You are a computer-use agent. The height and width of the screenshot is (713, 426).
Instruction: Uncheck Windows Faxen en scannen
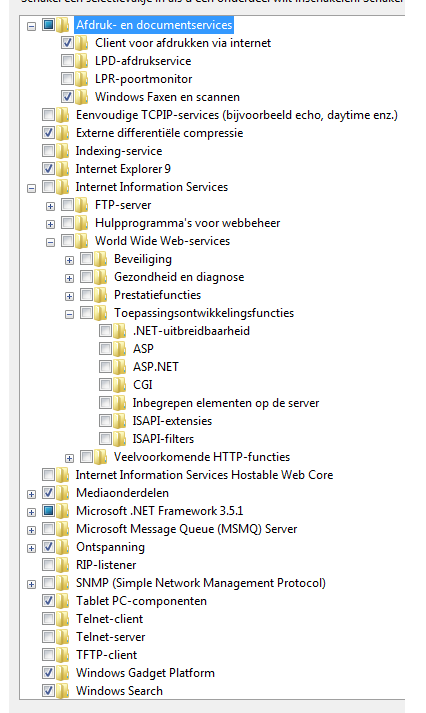pyautogui.click(x=67, y=96)
